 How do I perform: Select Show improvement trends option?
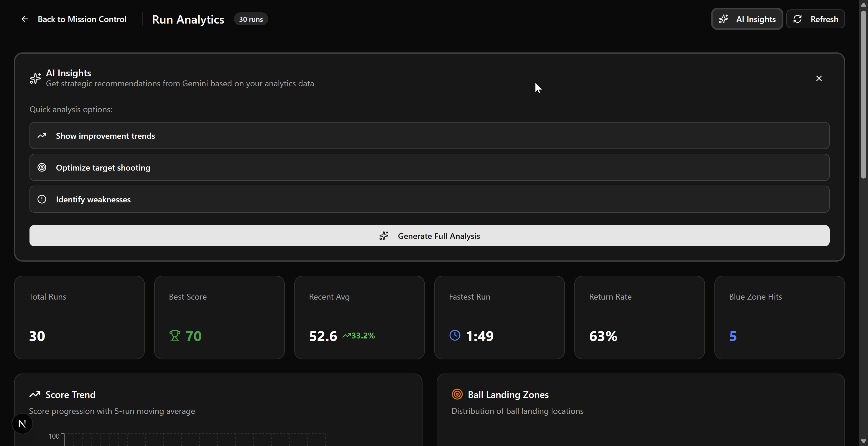[429, 136]
